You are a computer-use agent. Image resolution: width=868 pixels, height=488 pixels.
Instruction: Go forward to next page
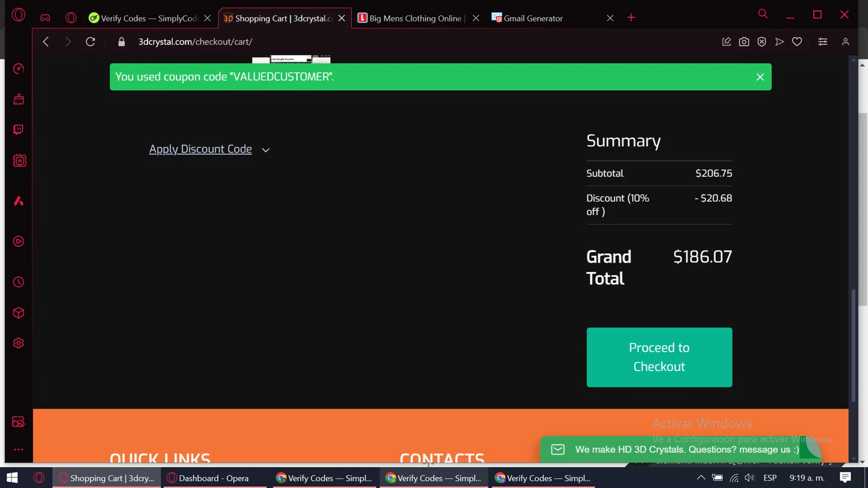[x=68, y=42]
